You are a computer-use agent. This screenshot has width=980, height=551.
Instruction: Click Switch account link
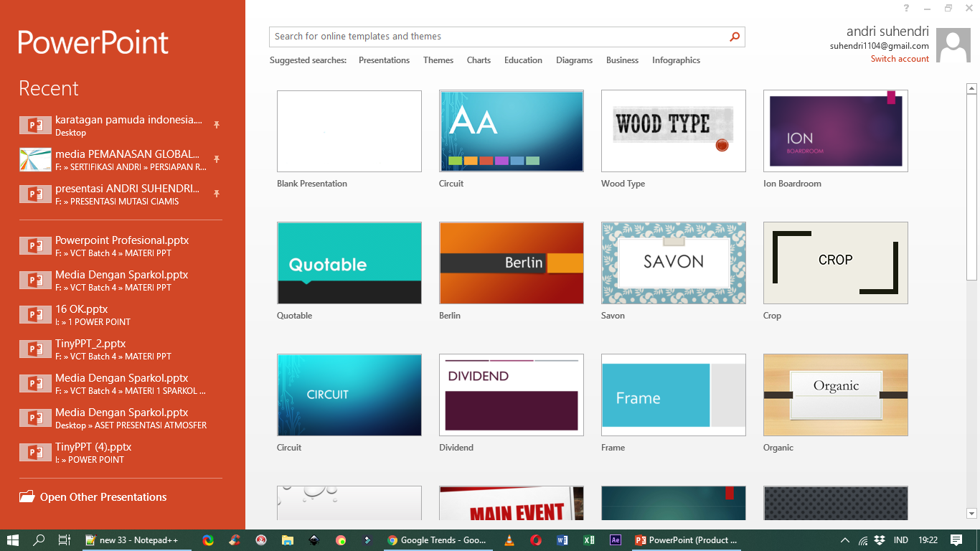(x=900, y=59)
